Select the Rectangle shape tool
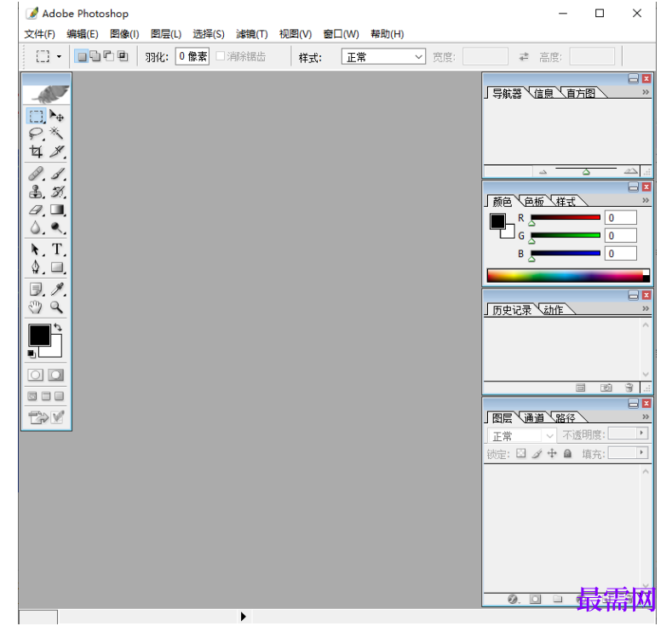 56,267
